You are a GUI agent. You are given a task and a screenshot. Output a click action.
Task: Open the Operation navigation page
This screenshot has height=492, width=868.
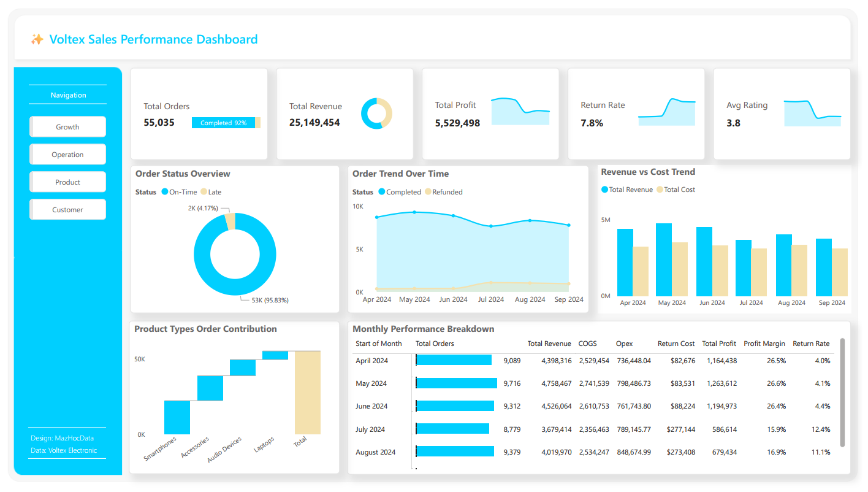pos(67,155)
